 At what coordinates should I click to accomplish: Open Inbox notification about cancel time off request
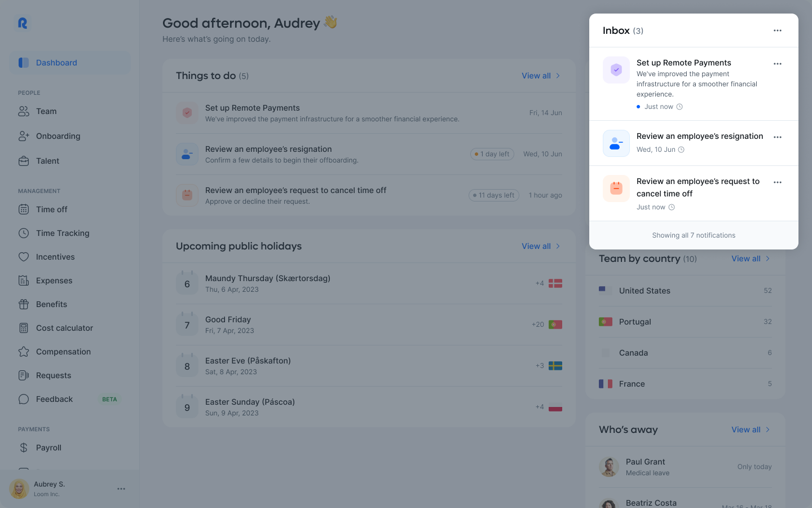[694, 194]
